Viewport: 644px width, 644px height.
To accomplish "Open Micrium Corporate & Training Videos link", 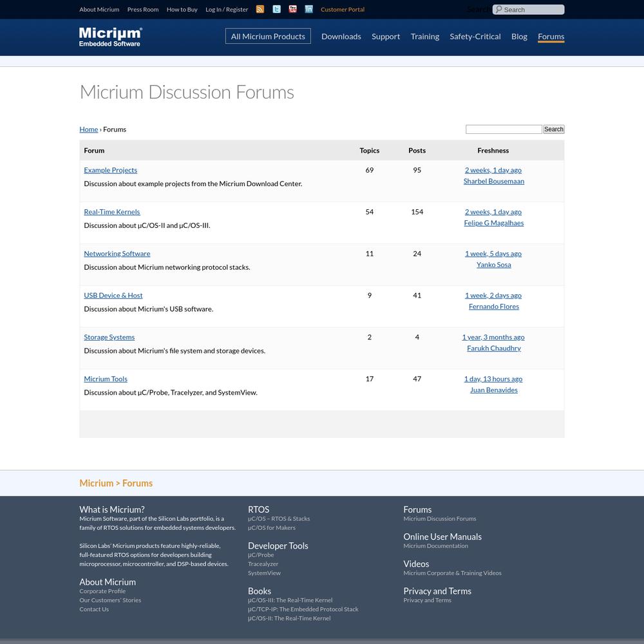I will coord(452,573).
